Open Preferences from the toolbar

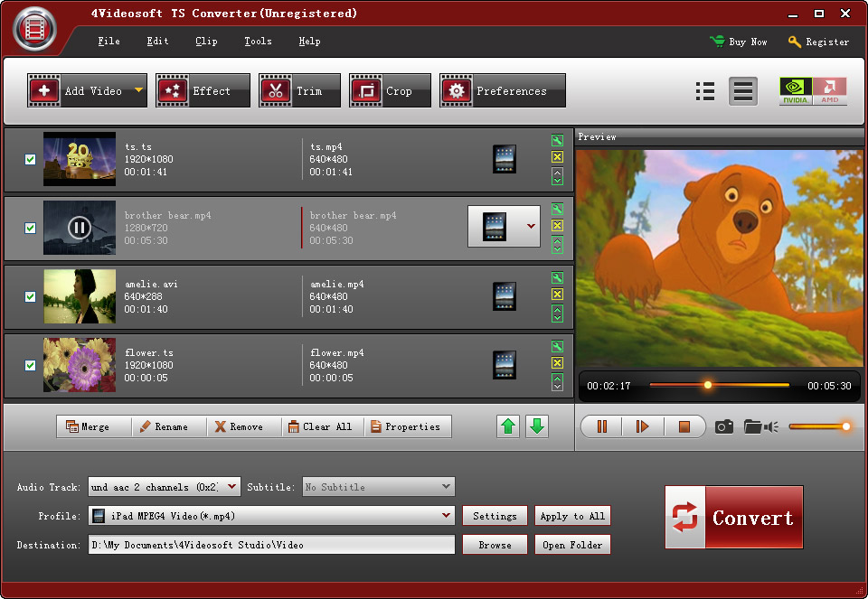(502, 90)
